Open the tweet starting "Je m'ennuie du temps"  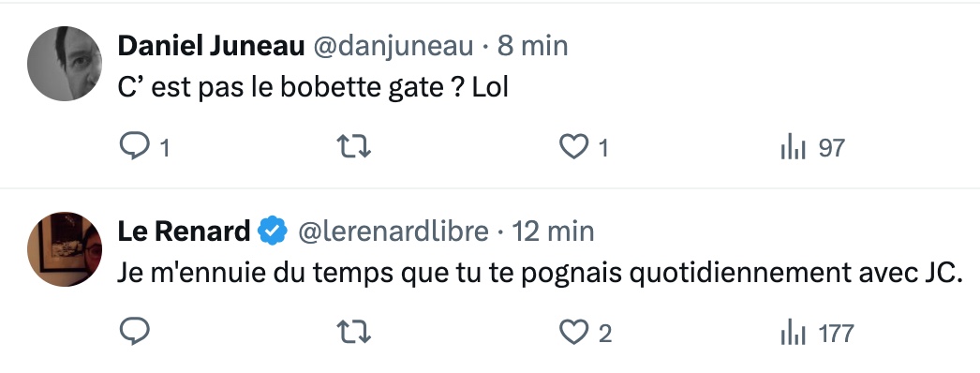point(541,273)
